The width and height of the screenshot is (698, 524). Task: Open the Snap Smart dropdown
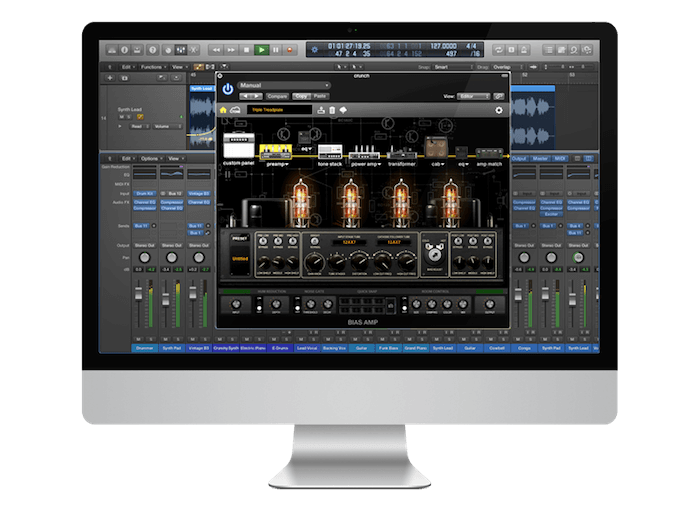point(454,67)
